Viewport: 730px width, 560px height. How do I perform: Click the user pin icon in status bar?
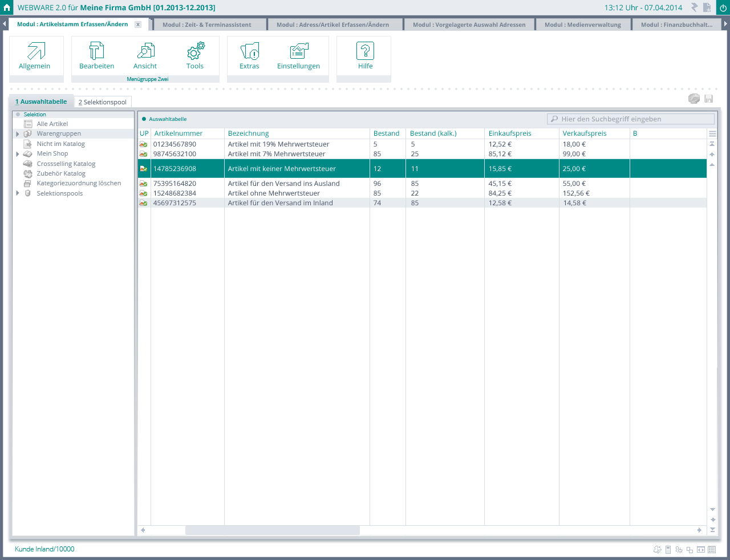click(x=679, y=550)
